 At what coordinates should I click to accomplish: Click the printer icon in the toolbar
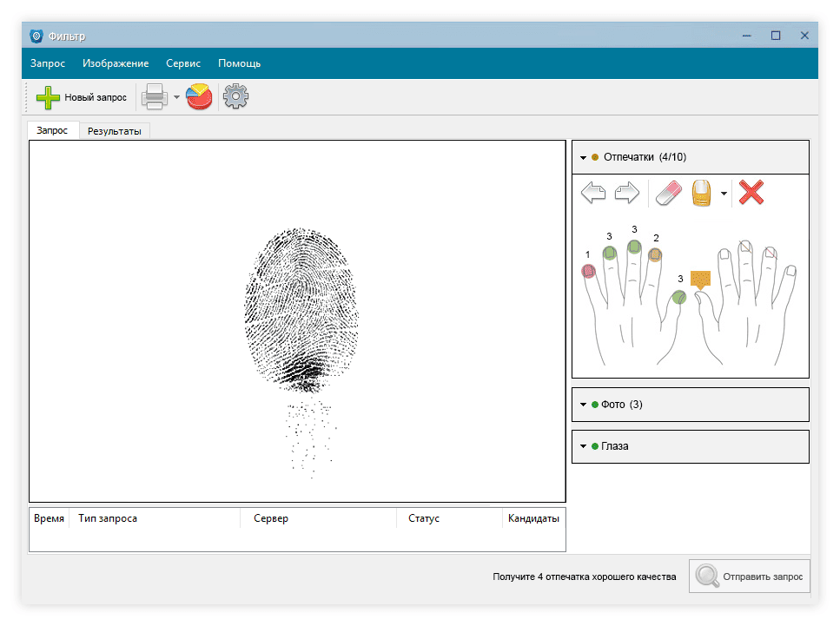(x=155, y=97)
